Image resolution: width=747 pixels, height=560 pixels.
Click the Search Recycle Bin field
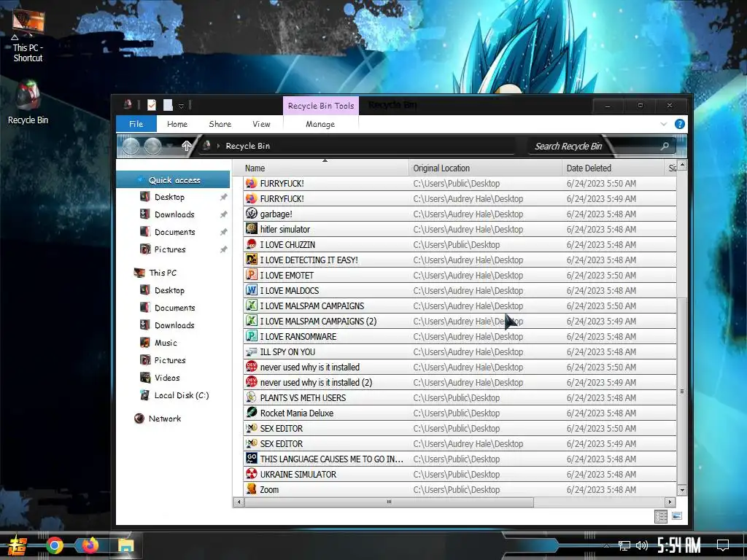pyautogui.click(x=603, y=146)
